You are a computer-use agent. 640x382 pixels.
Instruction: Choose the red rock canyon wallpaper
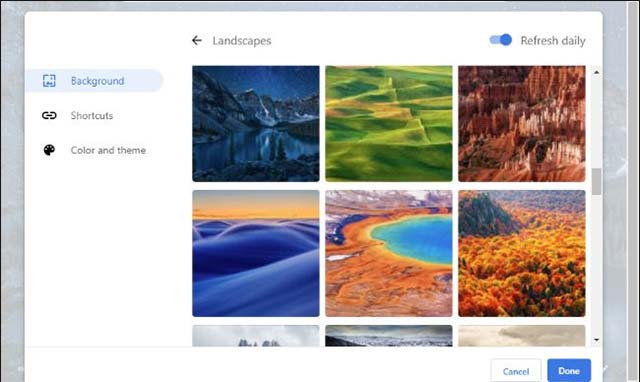[522, 124]
